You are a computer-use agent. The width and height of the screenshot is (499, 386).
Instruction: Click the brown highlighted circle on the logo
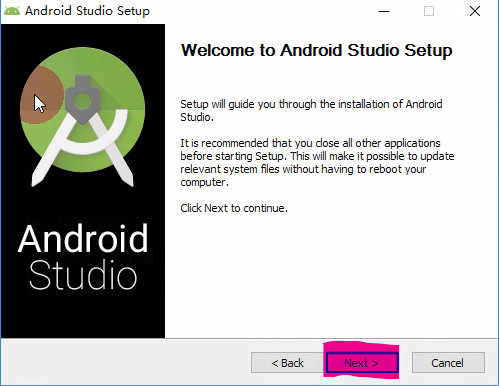click(41, 95)
